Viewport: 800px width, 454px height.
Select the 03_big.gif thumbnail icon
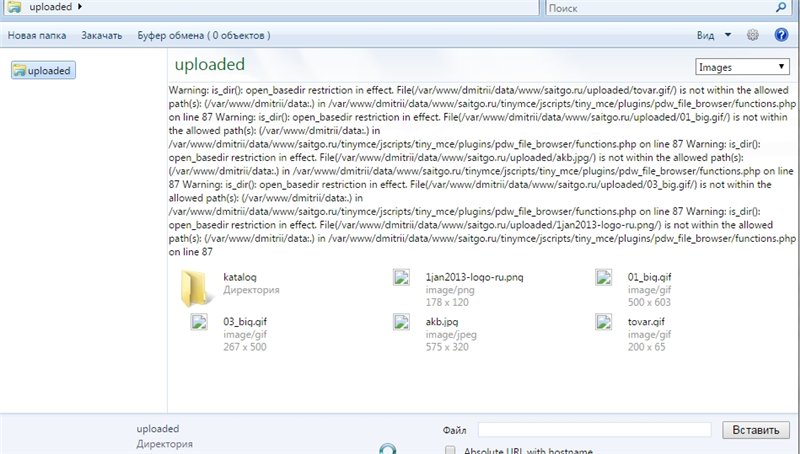click(x=199, y=322)
